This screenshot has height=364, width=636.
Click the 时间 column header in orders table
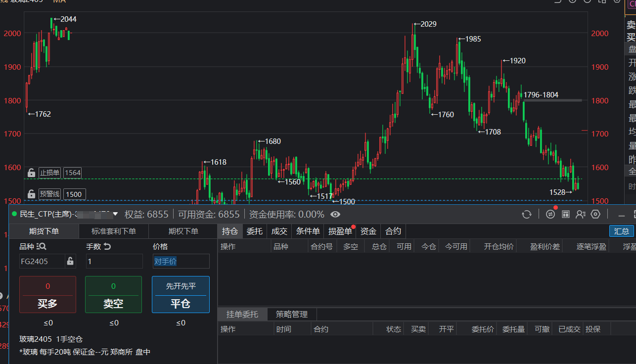pos(284,329)
